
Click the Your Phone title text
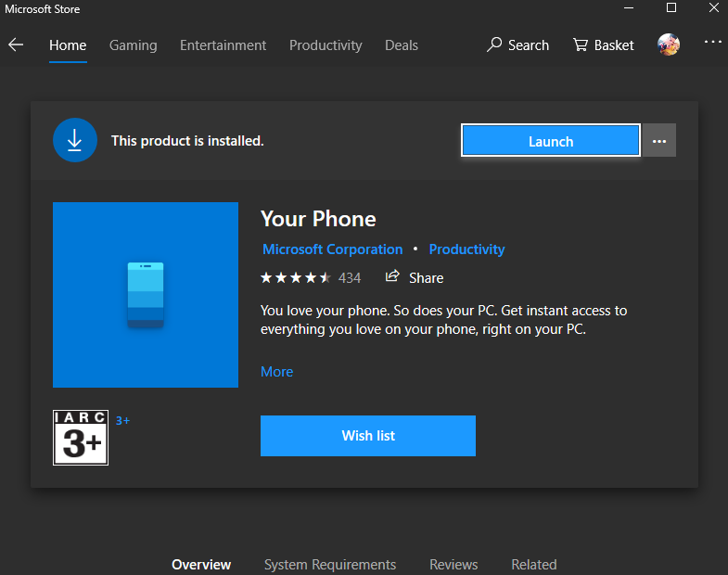318,219
